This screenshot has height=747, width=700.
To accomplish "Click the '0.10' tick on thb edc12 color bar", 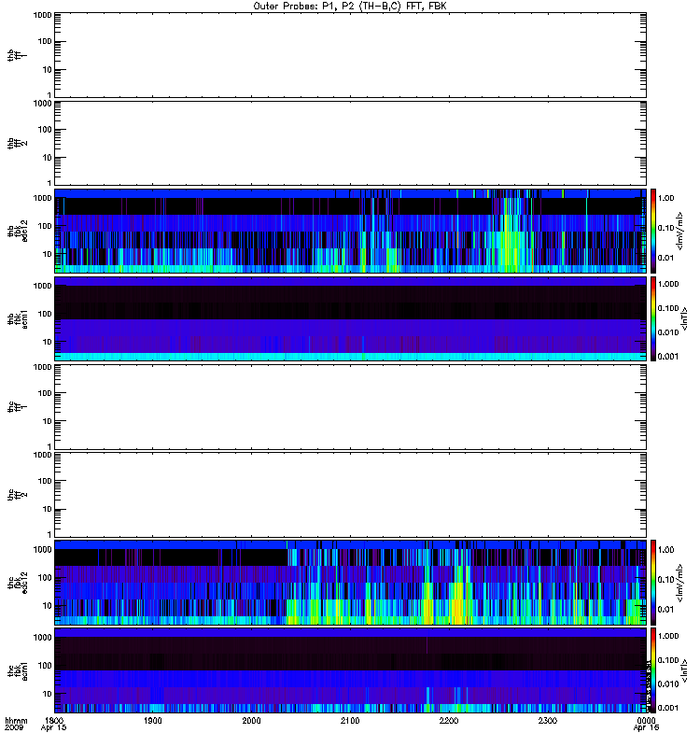I will (x=665, y=228).
